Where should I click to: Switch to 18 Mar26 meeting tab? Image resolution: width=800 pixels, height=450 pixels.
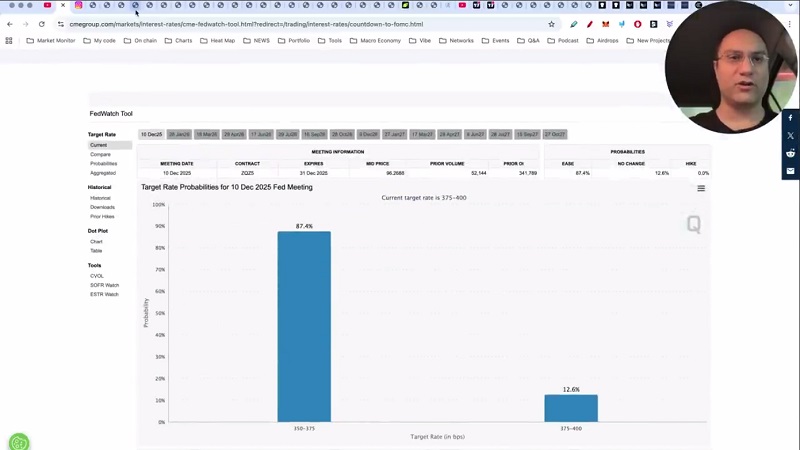coord(206,134)
